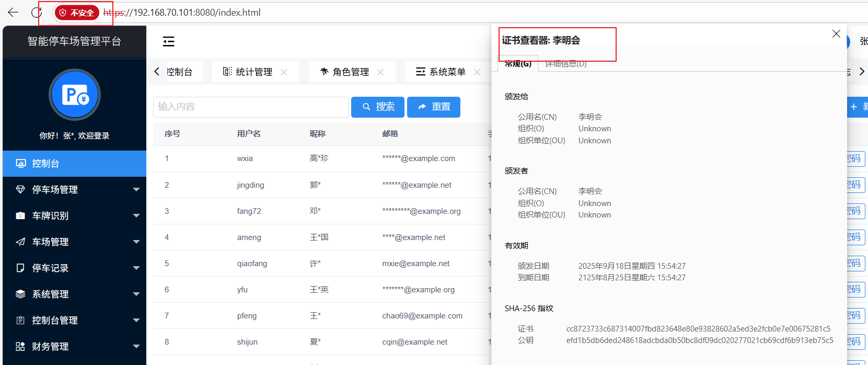Open the 系统管理 submenu
The image size is (868, 365).
pyautogui.click(x=74, y=294)
